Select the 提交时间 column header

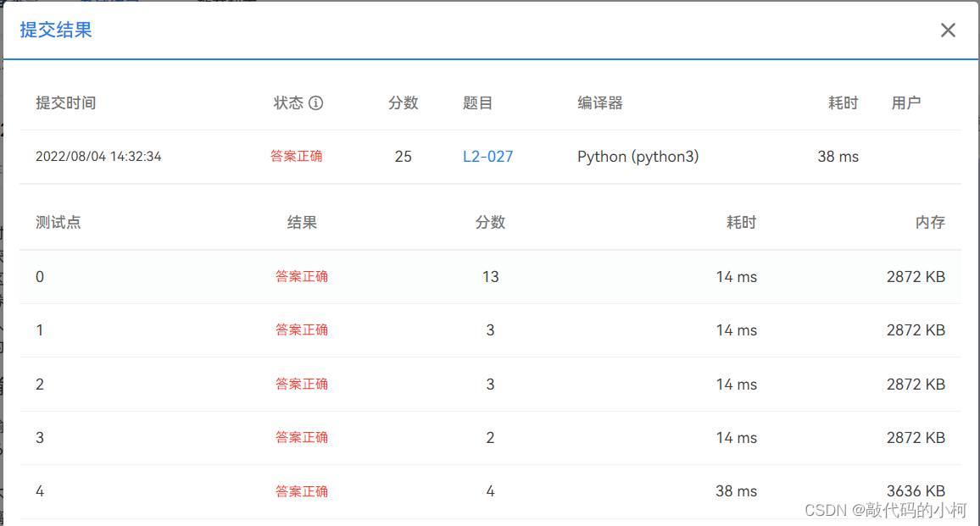click(65, 102)
